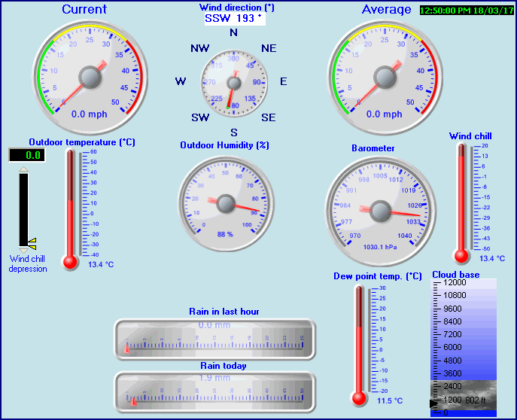
Task: Click the 1030.1 hPa barometer value
Action: (x=380, y=247)
